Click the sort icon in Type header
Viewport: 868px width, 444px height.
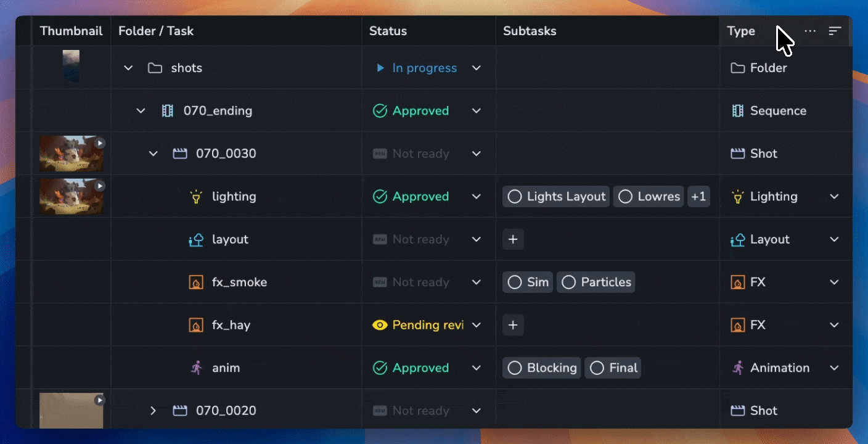click(x=835, y=31)
